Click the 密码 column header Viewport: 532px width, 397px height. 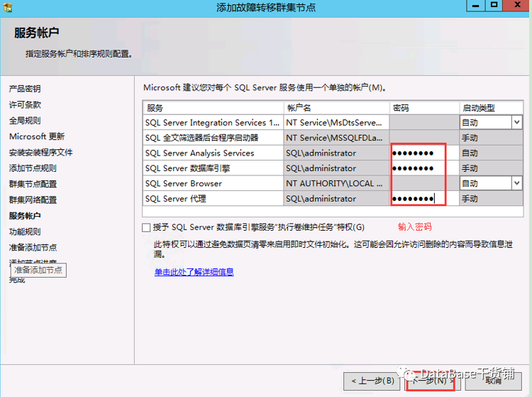click(424, 108)
